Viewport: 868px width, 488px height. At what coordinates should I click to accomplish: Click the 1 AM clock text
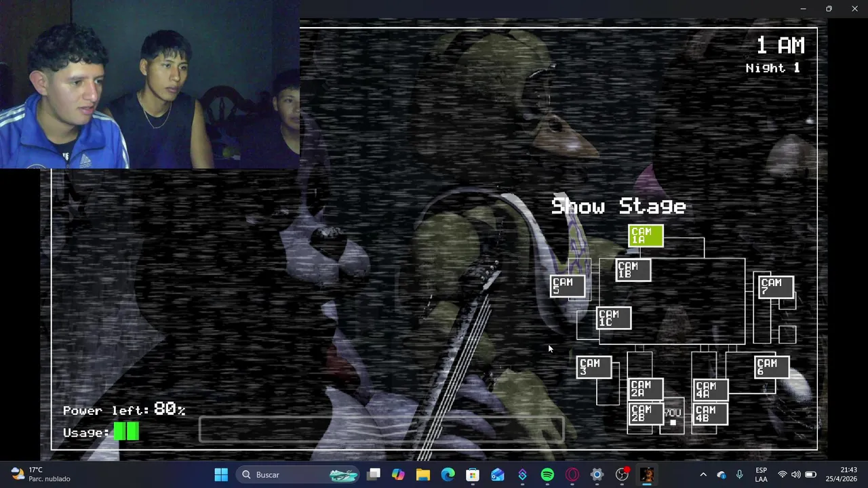pos(780,45)
